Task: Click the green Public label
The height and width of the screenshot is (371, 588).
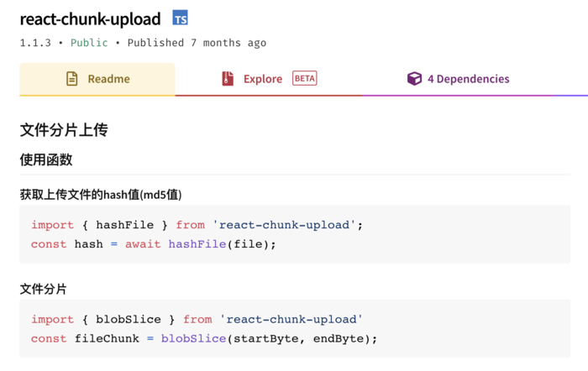Action: tap(89, 43)
